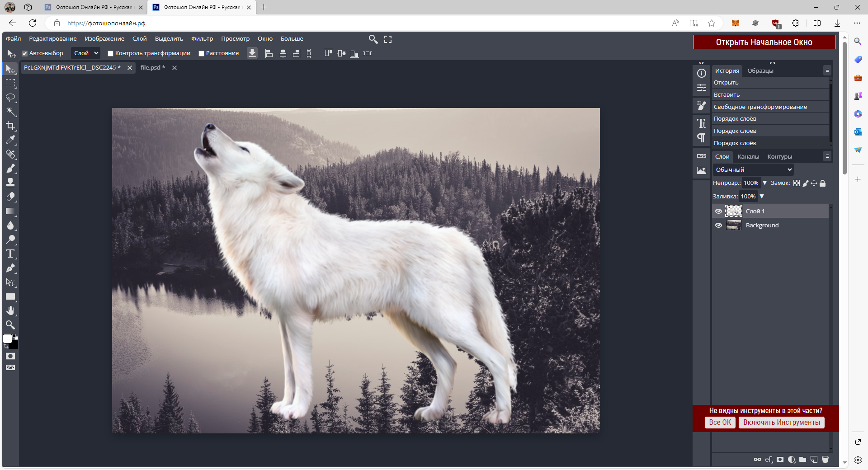Viewport: 868px width, 470px height.
Task: Enable Контроль трансформации checkbox
Action: 110,53
